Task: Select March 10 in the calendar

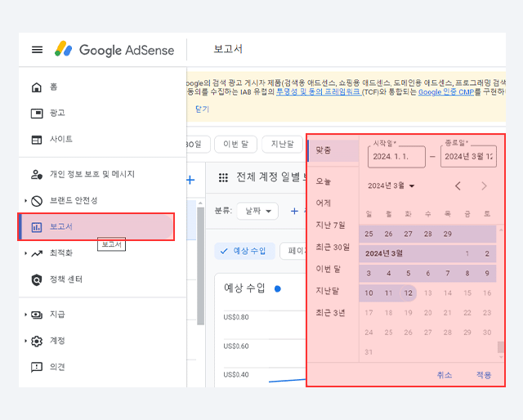Action: pyautogui.click(x=369, y=293)
